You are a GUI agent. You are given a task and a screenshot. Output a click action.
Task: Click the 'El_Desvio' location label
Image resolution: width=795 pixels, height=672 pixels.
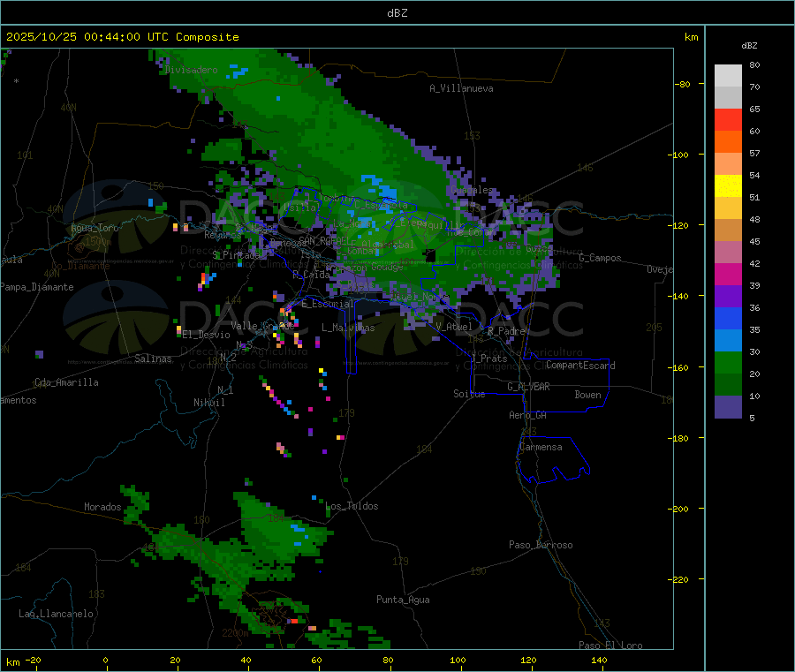(207, 335)
